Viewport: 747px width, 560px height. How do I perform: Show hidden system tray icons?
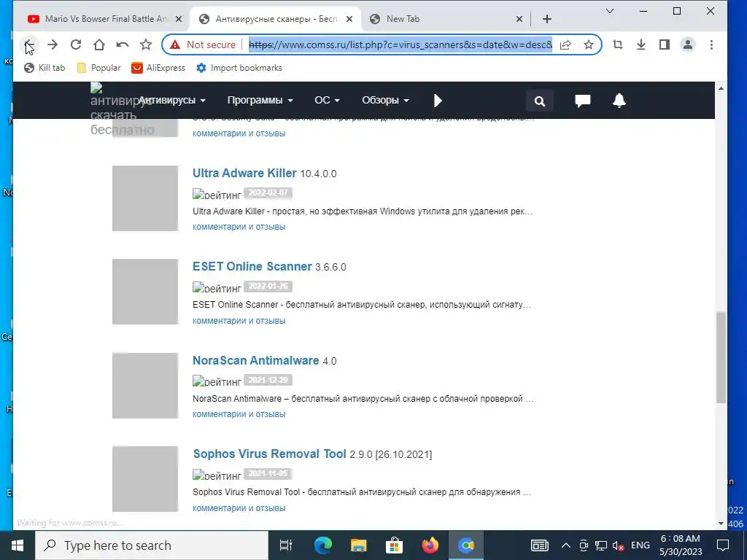tap(565, 545)
